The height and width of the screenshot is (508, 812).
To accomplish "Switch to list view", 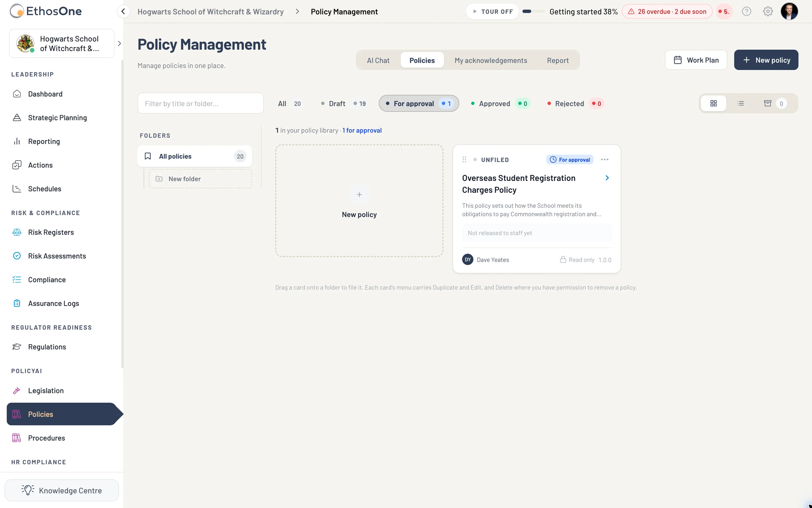I will point(741,103).
